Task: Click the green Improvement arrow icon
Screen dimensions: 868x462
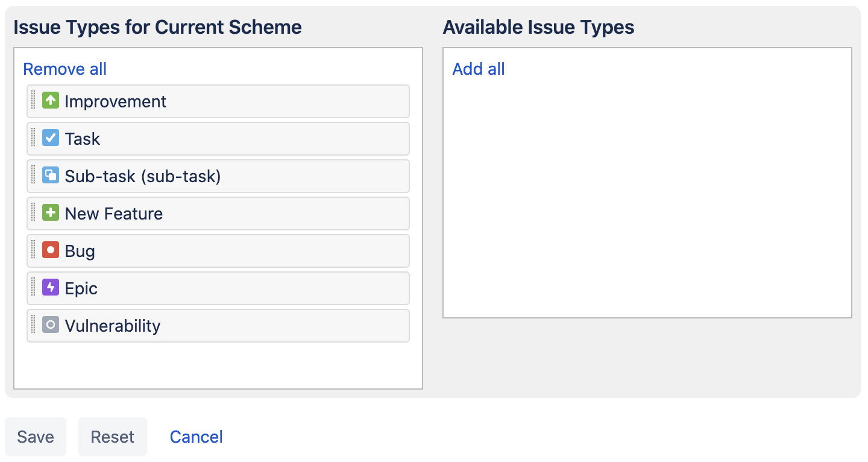Action: click(x=51, y=101)
